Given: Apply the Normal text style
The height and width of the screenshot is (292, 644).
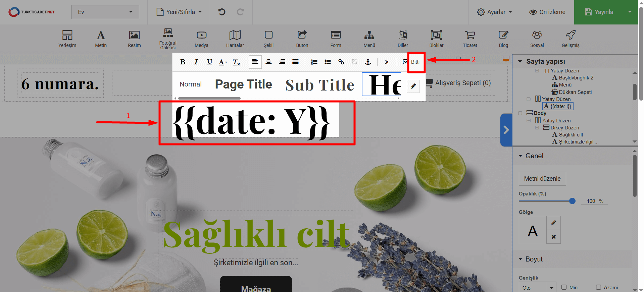Looking at the screenshot, I should pyautogui.click(x=191, y=84).
